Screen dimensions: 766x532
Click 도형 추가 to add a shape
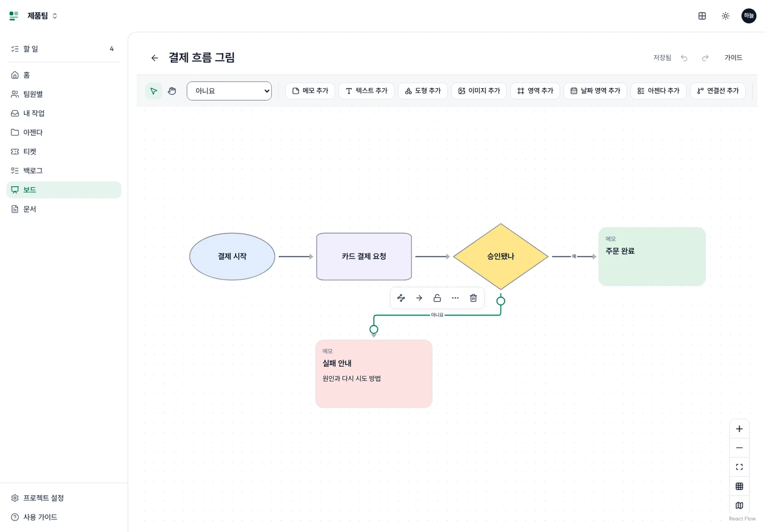pyautogui.click(x=423, y=91)
